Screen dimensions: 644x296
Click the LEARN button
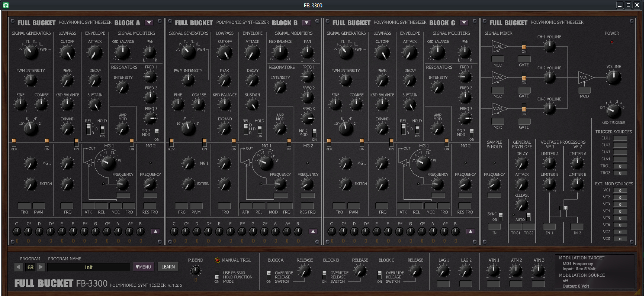point(168,267)
